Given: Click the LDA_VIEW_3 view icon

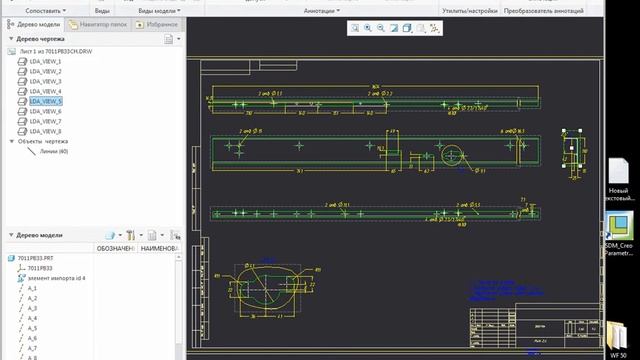Looking at the screenshot, I should coord(22,81).
